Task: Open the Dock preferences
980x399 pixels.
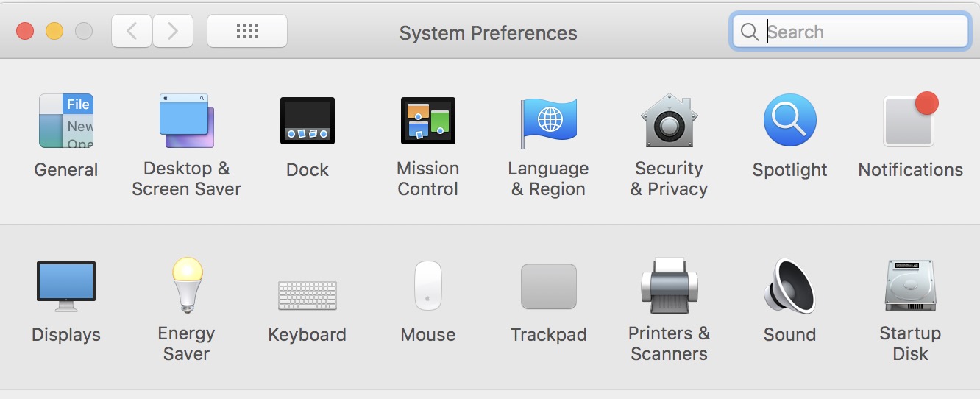Action: [308, 121]
